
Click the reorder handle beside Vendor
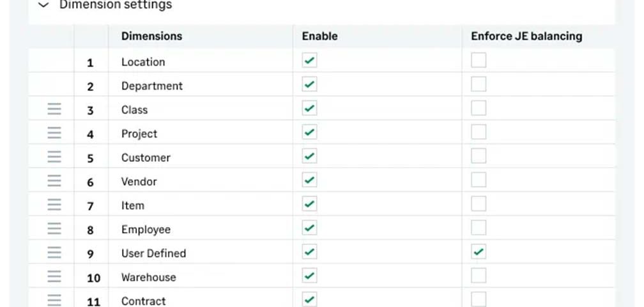(x=54, y=180)
